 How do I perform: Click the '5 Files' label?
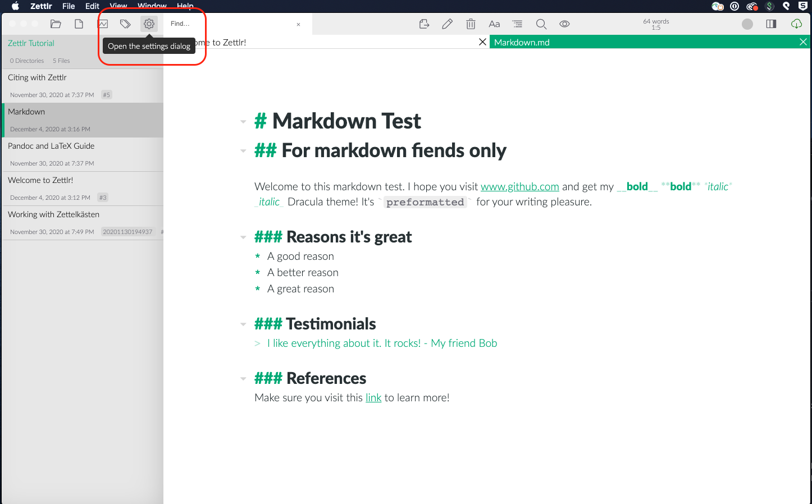pos(61,61)
